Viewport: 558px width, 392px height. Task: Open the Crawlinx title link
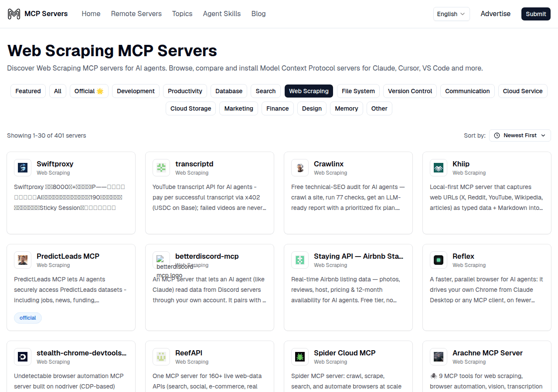(329, 164)
